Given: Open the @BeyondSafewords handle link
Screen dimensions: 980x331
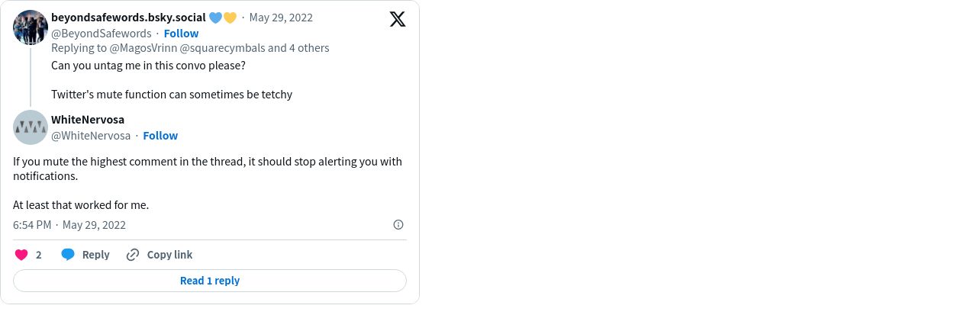Looking at the screenshot, I should (x=102, y=34).
